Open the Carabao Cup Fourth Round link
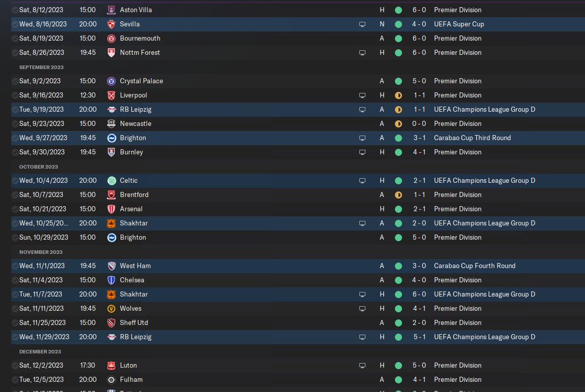This screenshot has height=392, width=585. [x=474, y=266]
